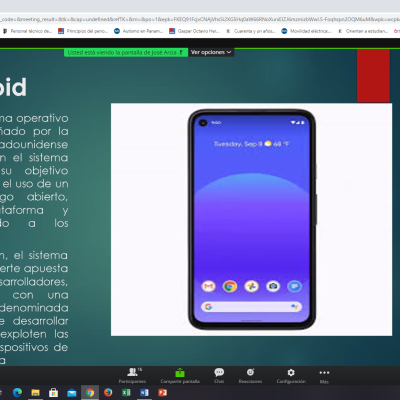Click the Camera icon on the phone screen
This screenshot has width=400, height=400.
(x=273, y=286)
